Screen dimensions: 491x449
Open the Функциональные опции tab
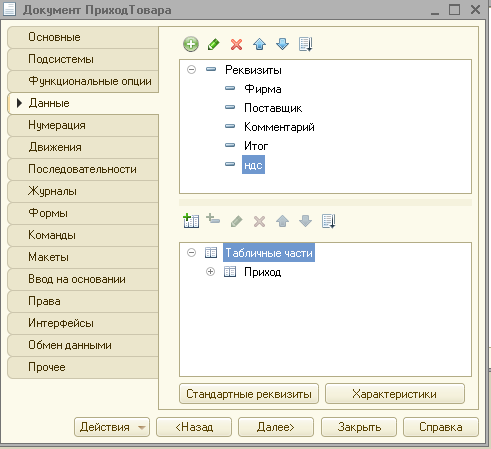click(x=83, y=81)
